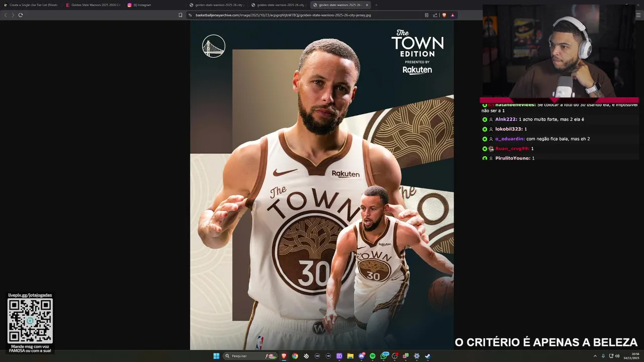This screenshot has width=644, height=362.
Task: Switch to second golden-state-warriors-2025-26-city tab
Action: tap(278, 5)
